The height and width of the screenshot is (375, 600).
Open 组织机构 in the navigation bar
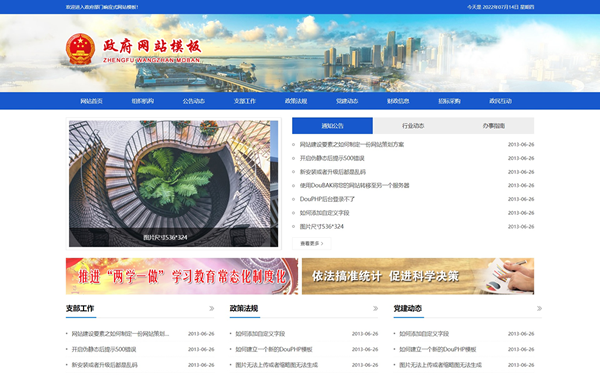click(x=142, y=101)
